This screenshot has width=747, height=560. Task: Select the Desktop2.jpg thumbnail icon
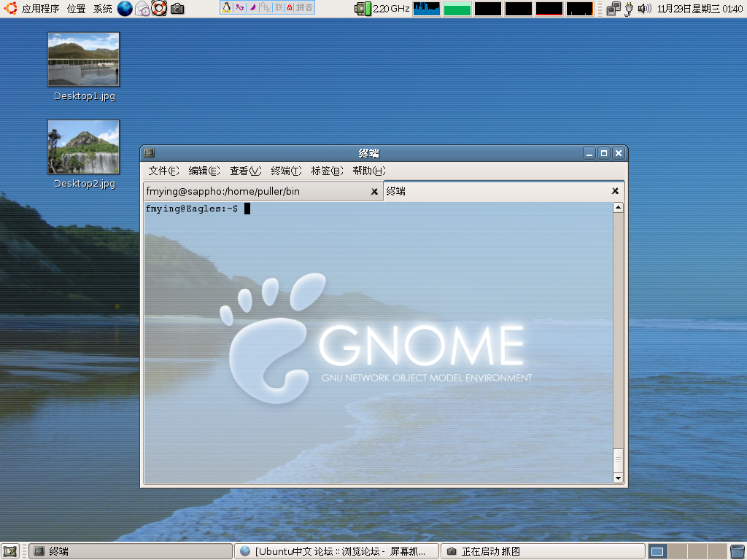coord(83,147)
